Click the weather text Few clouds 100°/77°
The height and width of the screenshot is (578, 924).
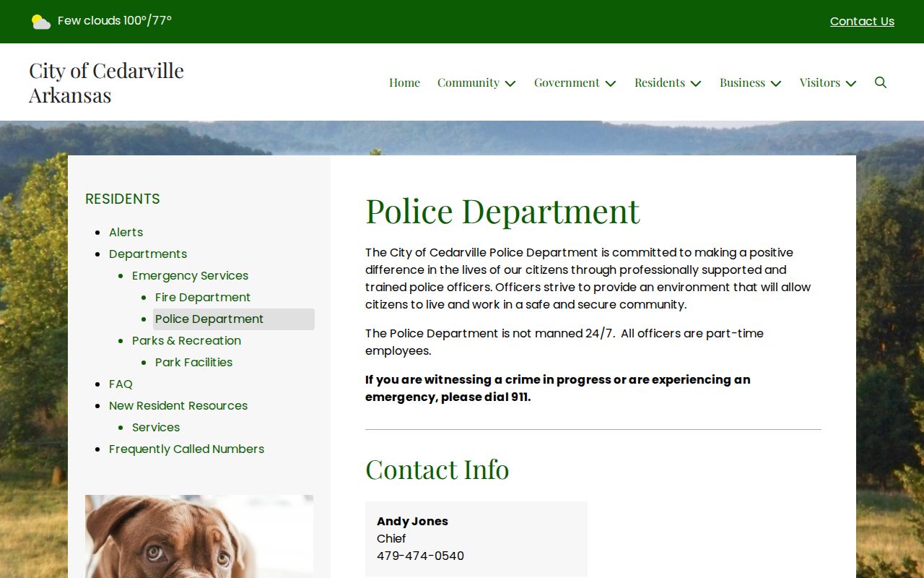(115, 21)
